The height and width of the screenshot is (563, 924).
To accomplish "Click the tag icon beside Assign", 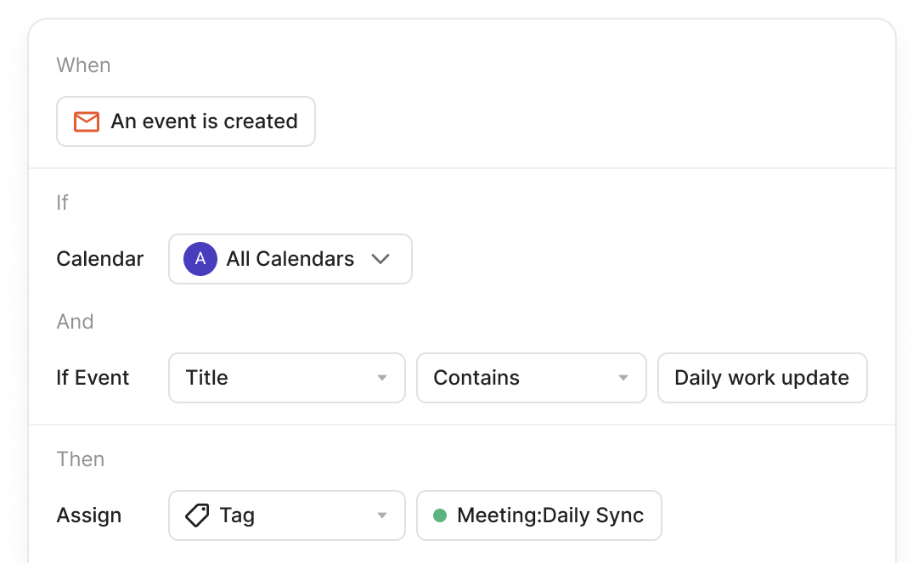I will 197,515.
